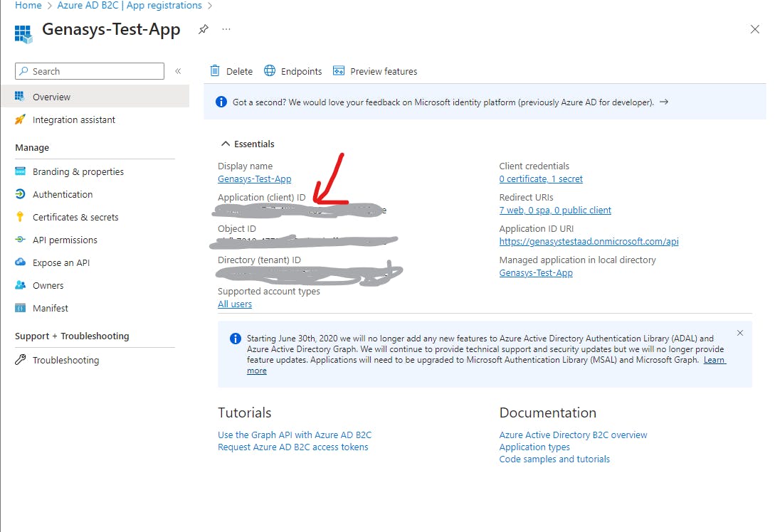Open the Owners page
The image size is (775, 532).
click(x=48, y=285)
